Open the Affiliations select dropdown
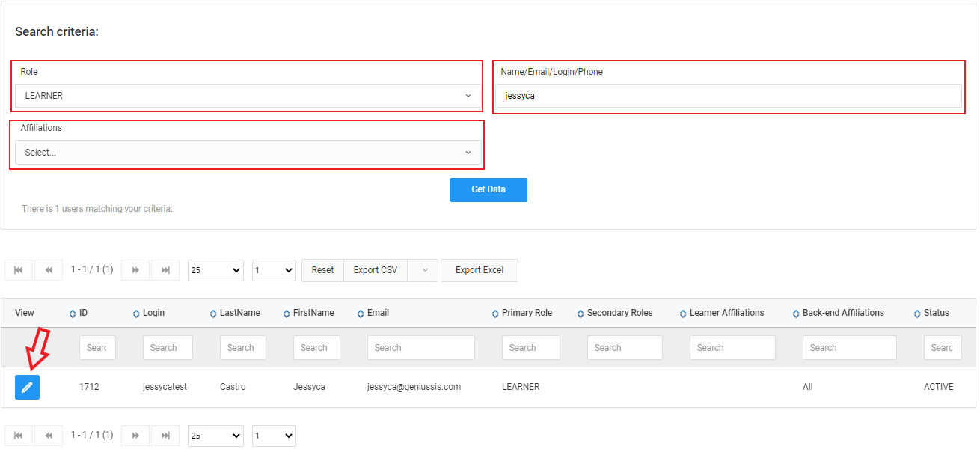Screen dimensions: 980x449 pyautogui.click(x=248, y=153)
